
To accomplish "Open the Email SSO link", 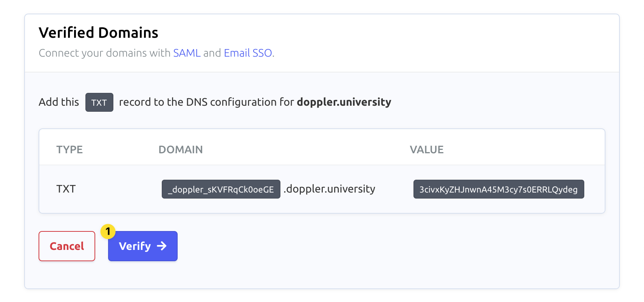I will [248, 53].
